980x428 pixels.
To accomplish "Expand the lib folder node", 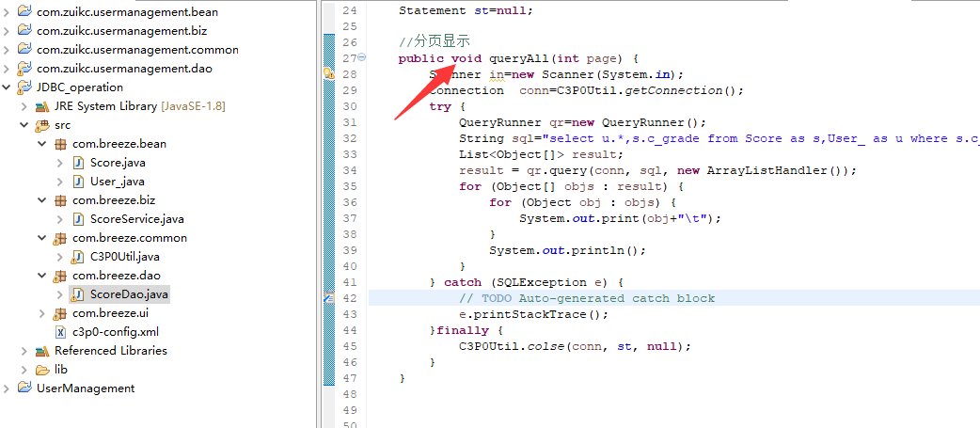I will pos(24,370).
